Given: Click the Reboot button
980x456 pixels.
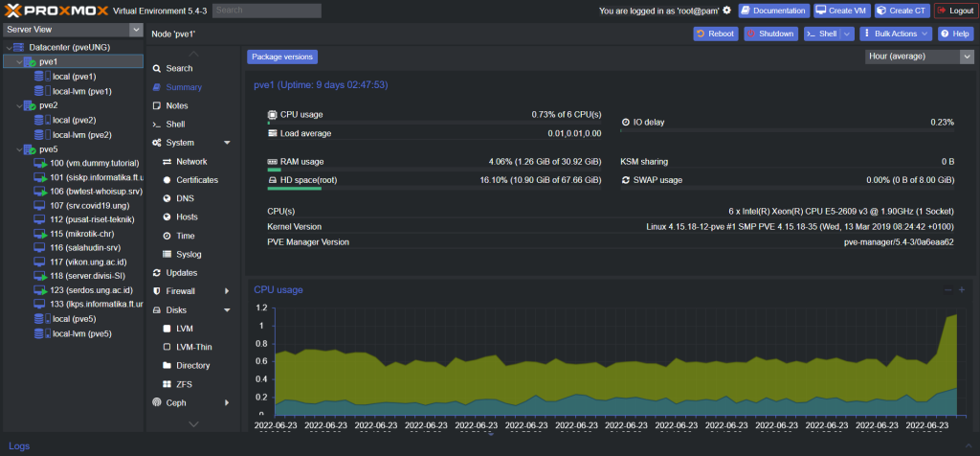Looking at the screenshot, I should coord(716,34).
